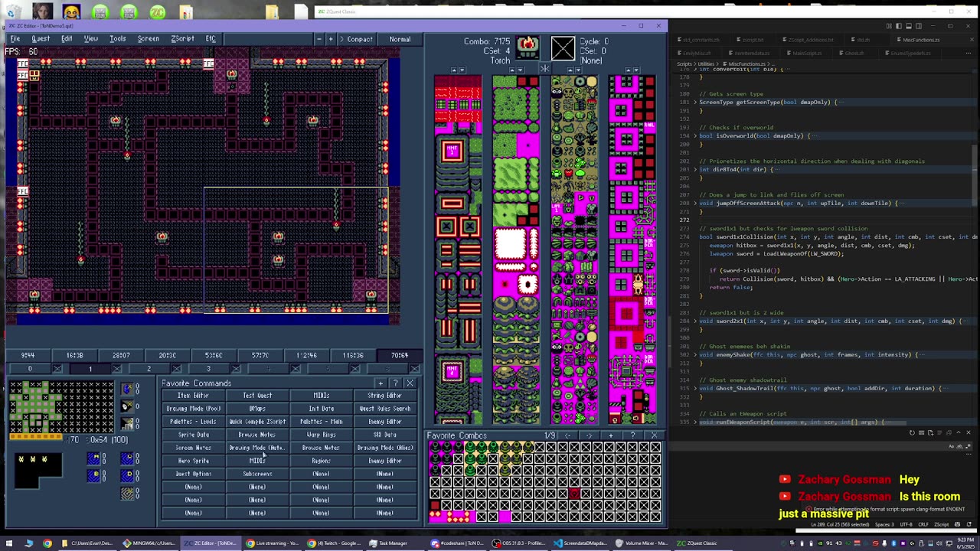980x551 pixels.
Task: Open the Warp Rings command
Action: click(321, 435)
